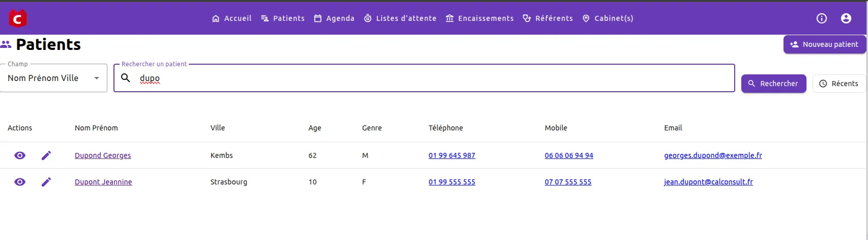Edit Dupond Georges with pencil icon
868x240 pixels.
(x=46, y=155)
